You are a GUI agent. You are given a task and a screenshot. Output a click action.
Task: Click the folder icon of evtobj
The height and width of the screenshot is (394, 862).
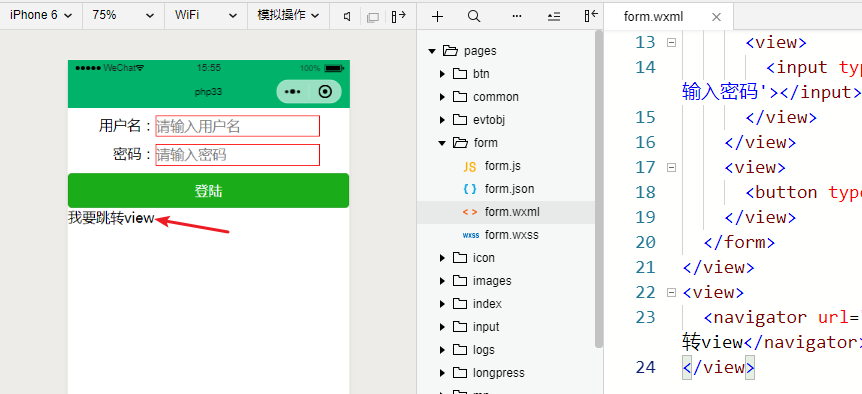coord(460,120)
